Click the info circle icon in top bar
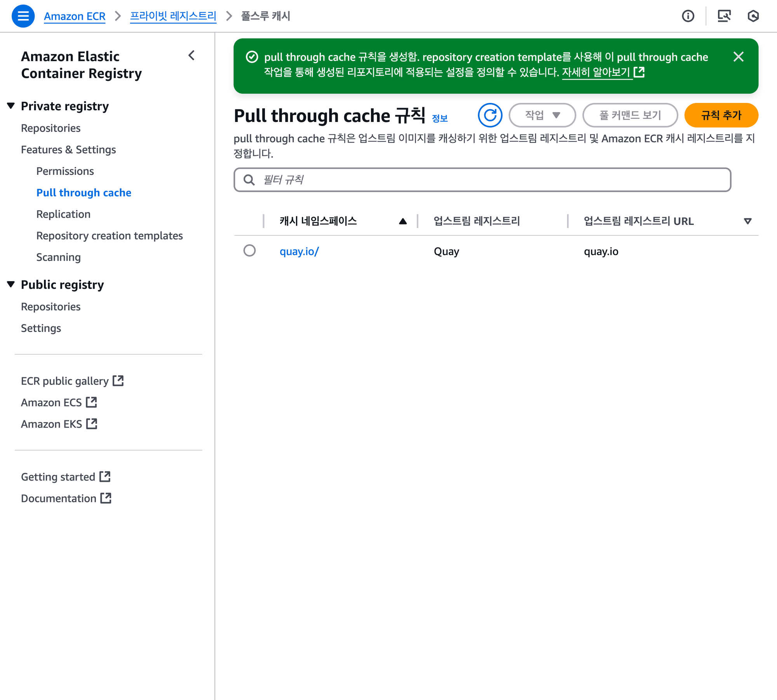The height and width of the screenshot is (700, 777). tap(688, 16)
